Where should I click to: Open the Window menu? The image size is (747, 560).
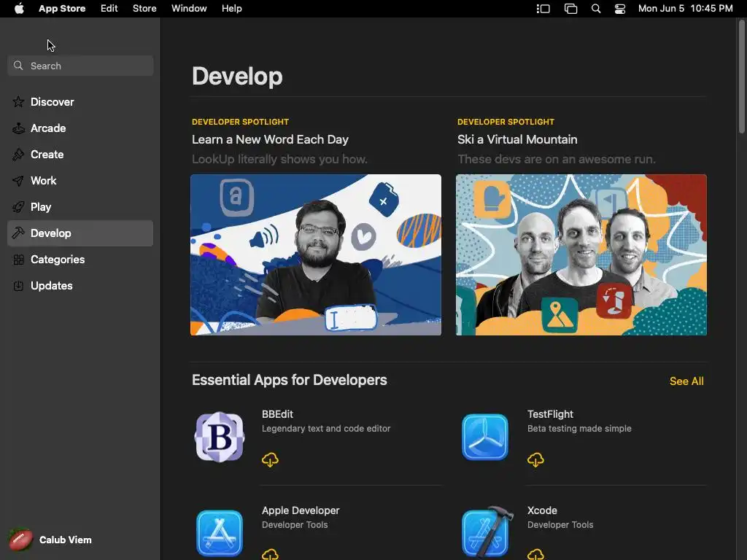[x=189, y=9]
